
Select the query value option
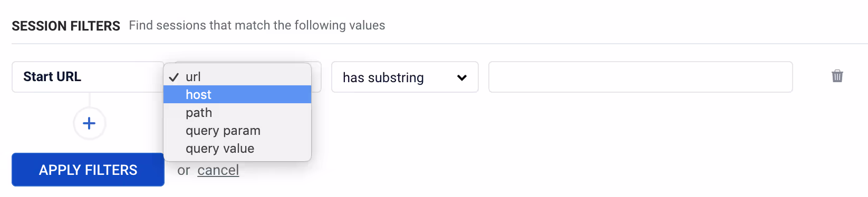coord(237,148)
